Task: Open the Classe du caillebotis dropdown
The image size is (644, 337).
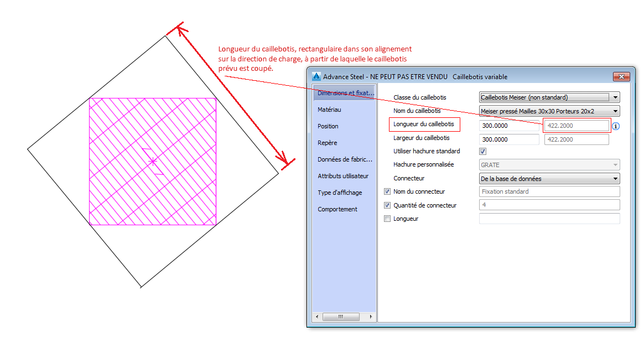Action: click(x=549, y=97)
